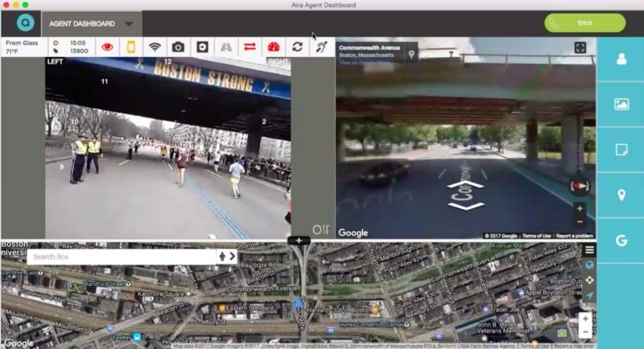Open the Google search sidebar tab
Screen dimensions: 644x349
(621, 240)
